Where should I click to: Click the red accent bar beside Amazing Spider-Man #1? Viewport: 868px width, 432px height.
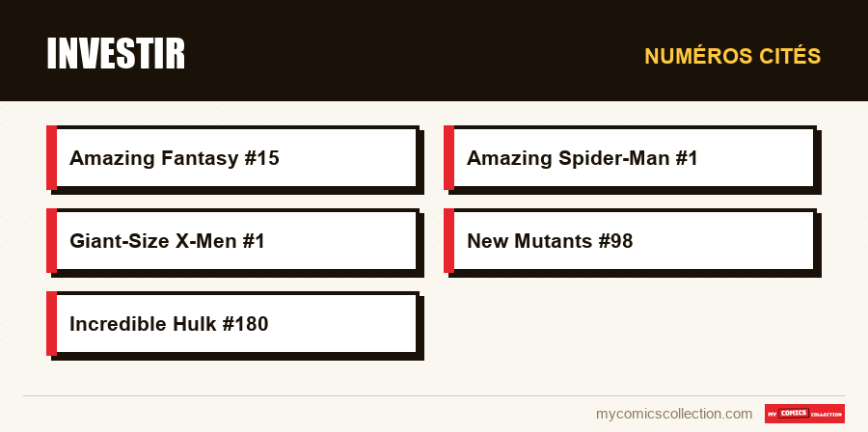(x=448, y=157)
